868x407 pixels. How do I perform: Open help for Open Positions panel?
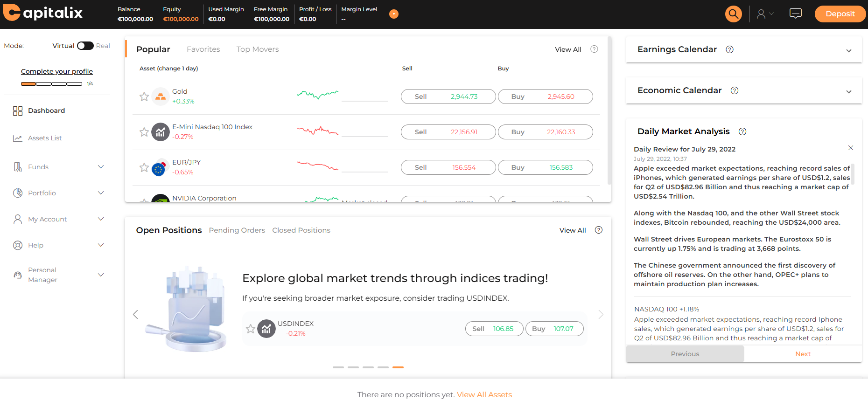pyautogui.click(x=599, y=230)
